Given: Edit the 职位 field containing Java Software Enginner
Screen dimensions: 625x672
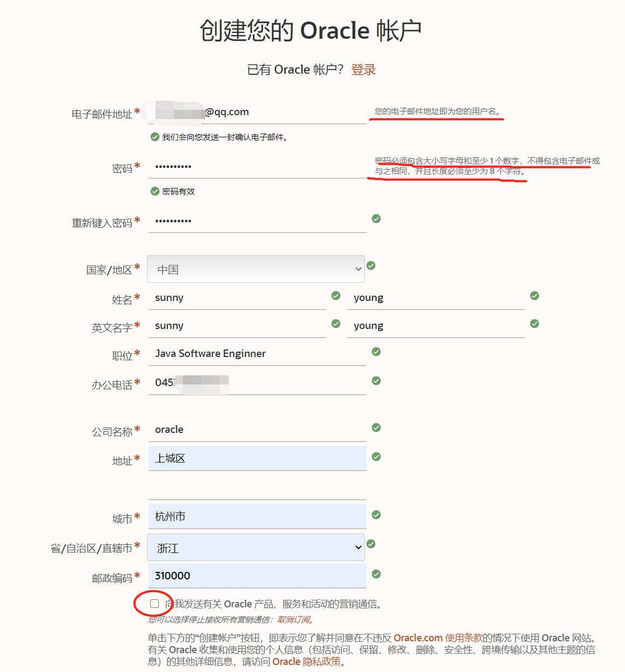Looking at the screenshot, I should coord(257,354).
